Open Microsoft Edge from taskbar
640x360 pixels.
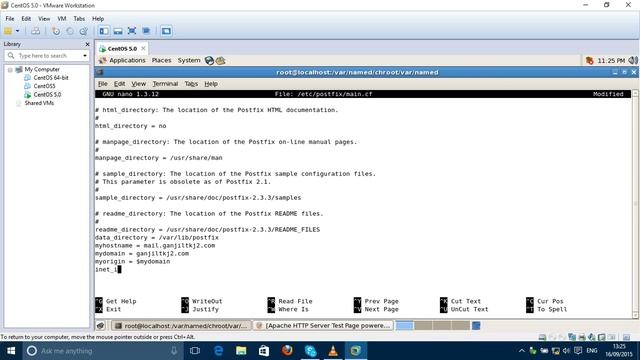218,351
